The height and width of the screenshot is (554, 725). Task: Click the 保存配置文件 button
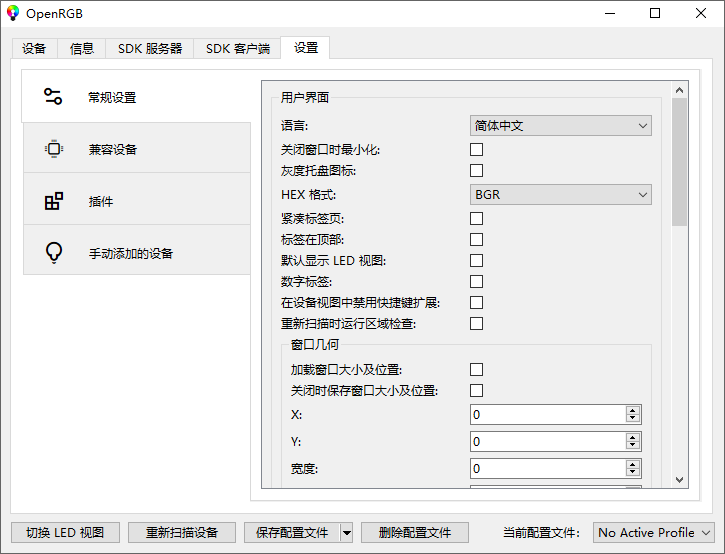[x=292, y=533]
